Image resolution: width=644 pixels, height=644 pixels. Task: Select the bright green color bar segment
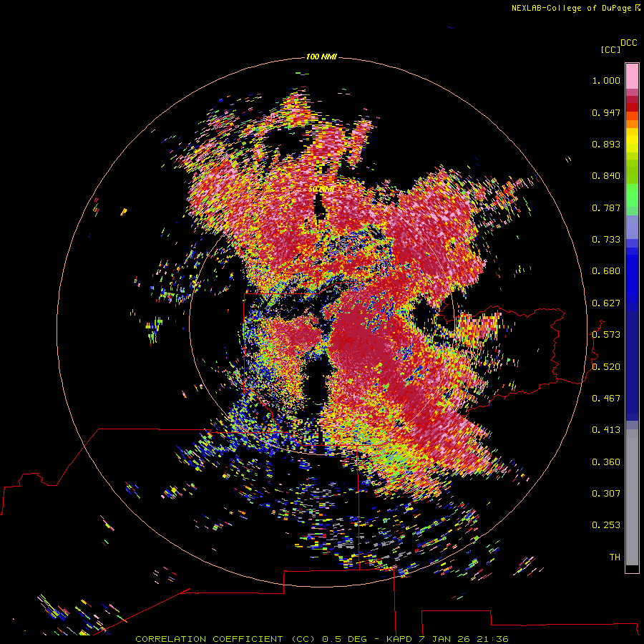[x=632, y=195]
